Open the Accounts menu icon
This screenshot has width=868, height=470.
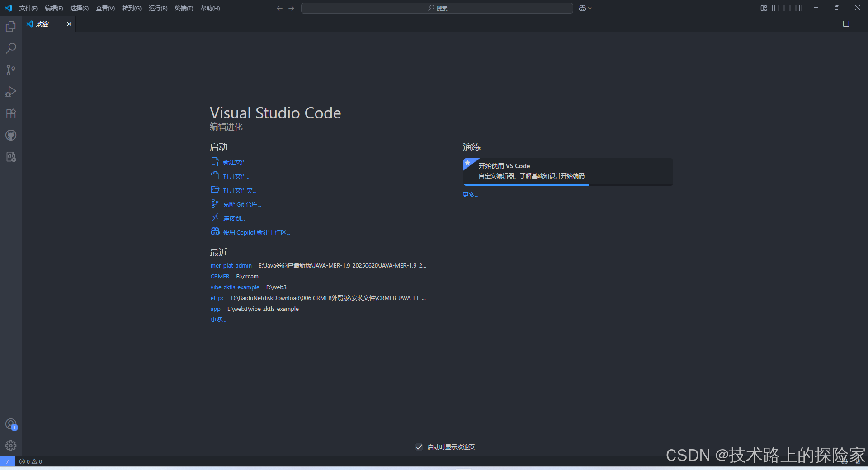coord(11,424)
